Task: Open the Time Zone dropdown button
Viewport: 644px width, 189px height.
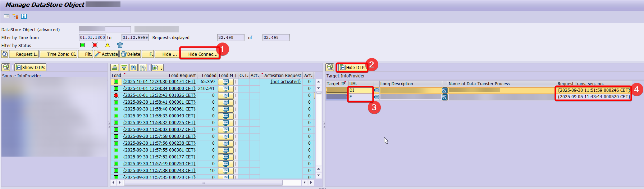Action: coord(58,54)
